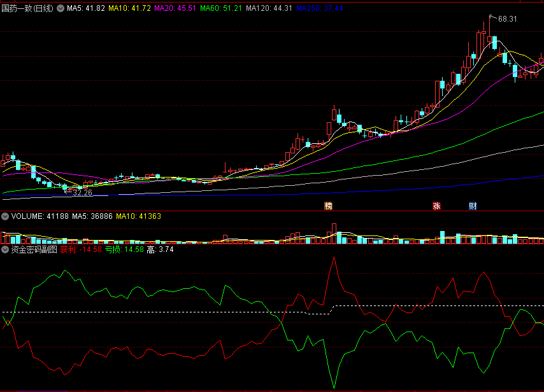The height and width of the screenshot is (392, 544).
Task: Click the 高: 3.74 value
Action: pyautogui.click(x=160, y=249)
